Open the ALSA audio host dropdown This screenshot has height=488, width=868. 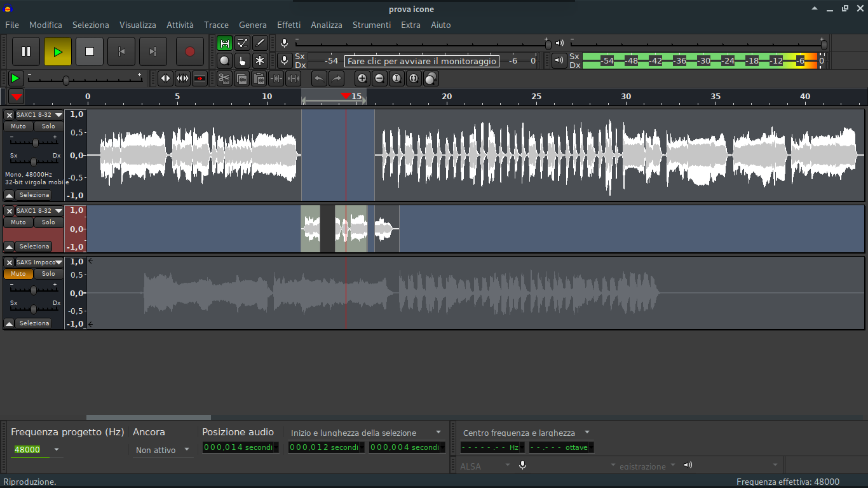[485, 466]
